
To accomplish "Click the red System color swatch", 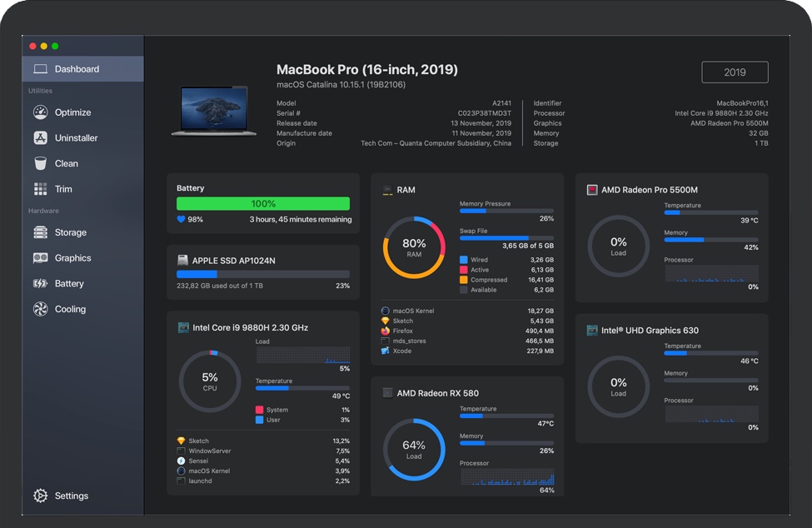I will click(x=260, y=410).
